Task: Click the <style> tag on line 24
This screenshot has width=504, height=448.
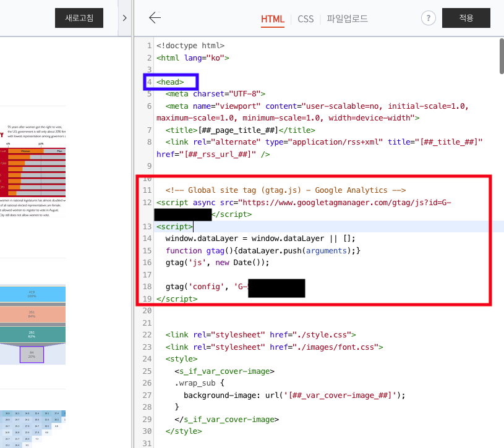Action: click(x=181, y=359)
